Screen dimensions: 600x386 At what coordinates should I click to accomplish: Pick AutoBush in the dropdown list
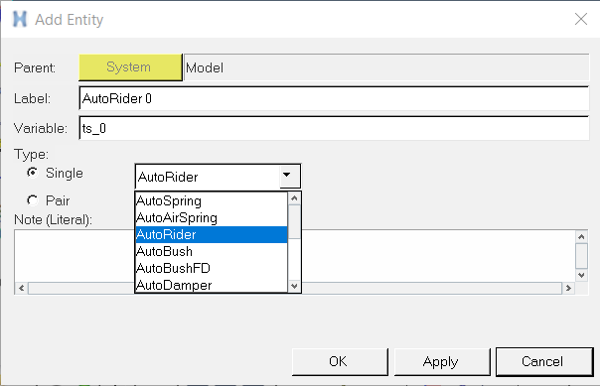[211, 251]
